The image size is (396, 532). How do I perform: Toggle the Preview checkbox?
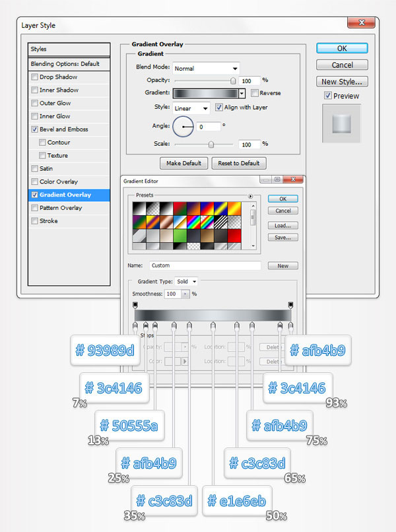tap(328, 96)
